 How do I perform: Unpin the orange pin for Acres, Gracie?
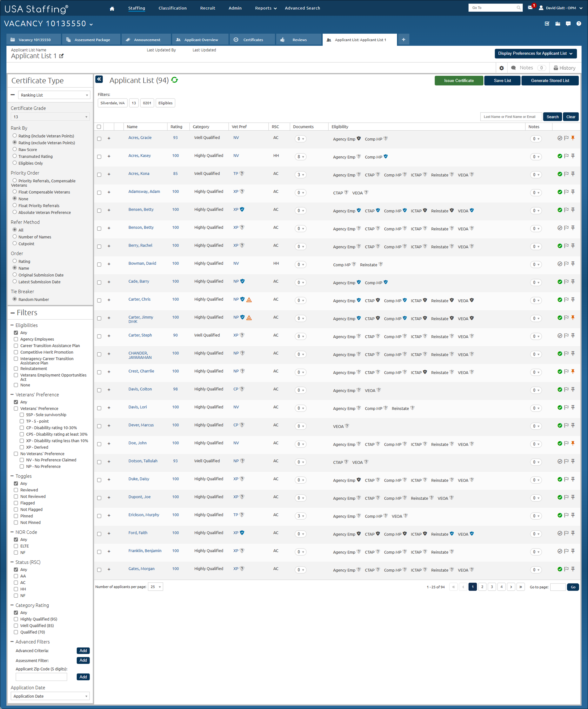pyautogui.click(x=573, y=138)
